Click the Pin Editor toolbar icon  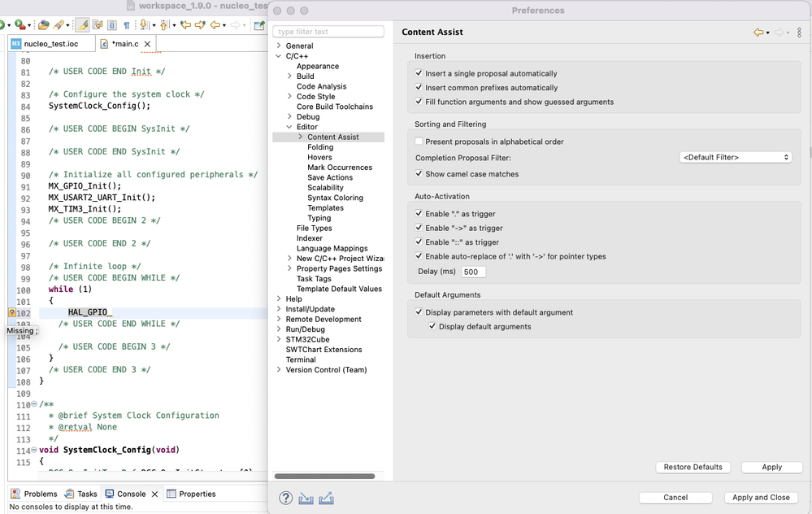tap(259, 25)
